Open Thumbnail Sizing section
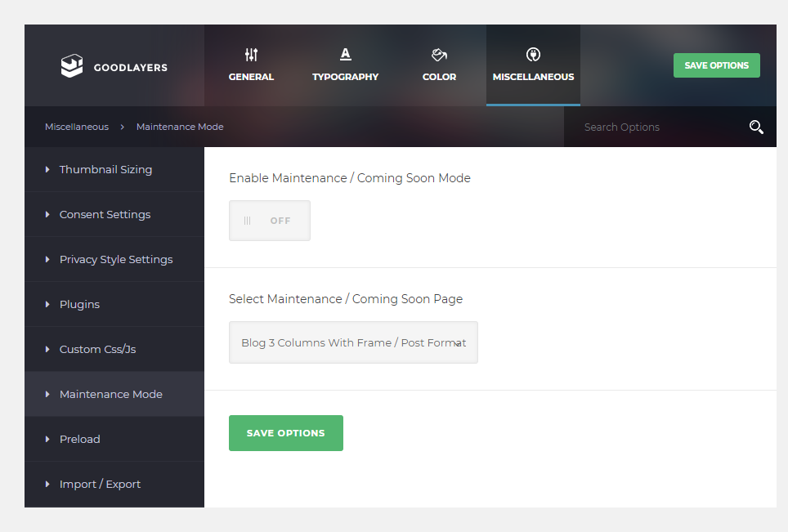788x532 pixels. point(114,169)
